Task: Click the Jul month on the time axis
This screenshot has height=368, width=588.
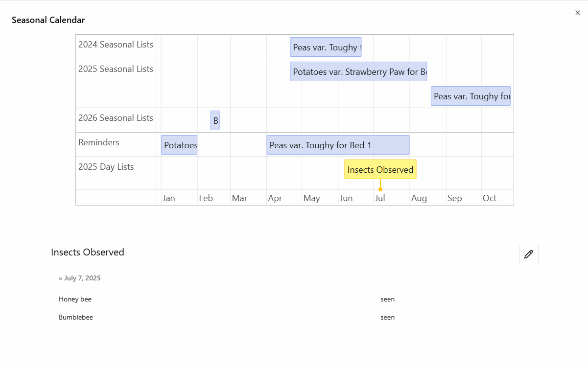Action: point(380,198)
